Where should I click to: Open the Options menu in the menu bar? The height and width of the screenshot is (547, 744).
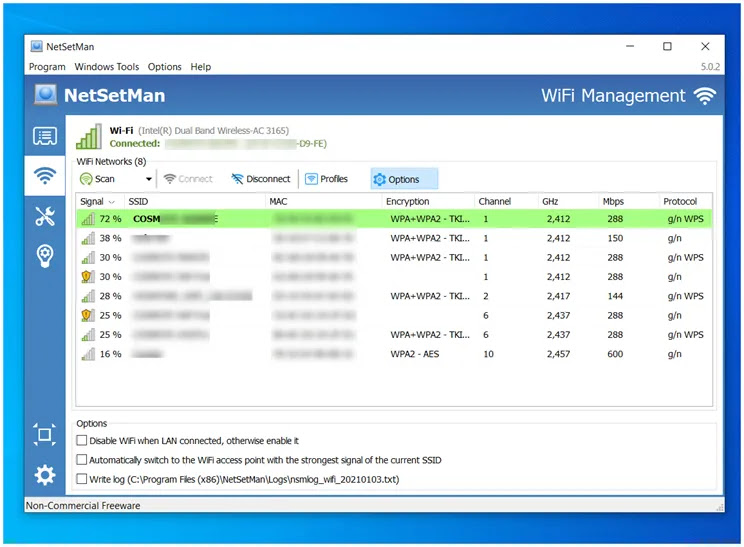pos(164,66)
